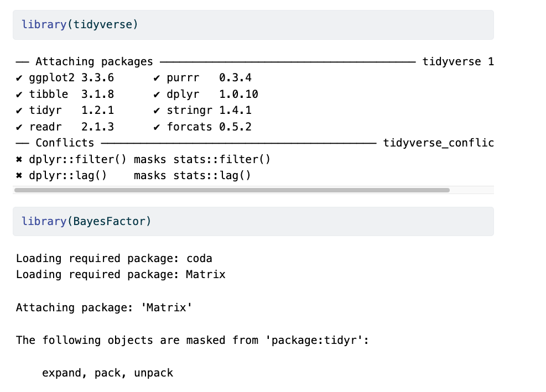
Task: Click the horizontal scrollbar under the tidyverse output
Action: (232, 190)
